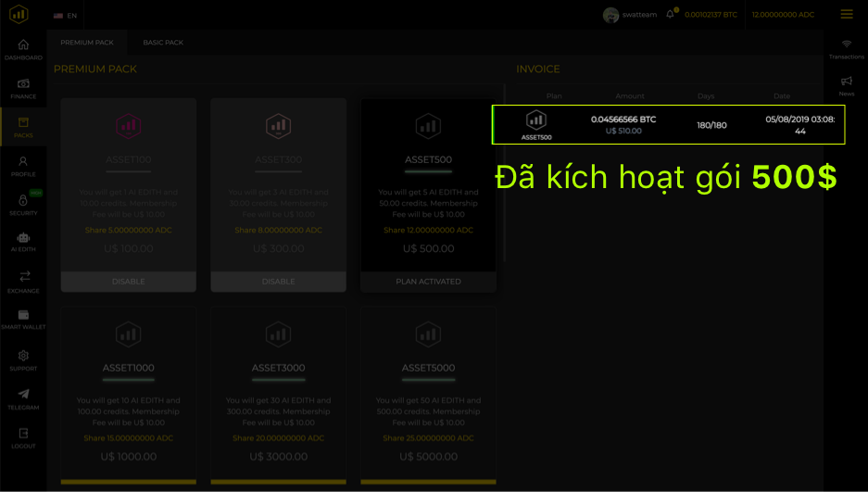Open the Dashboard home icon

click(23, 44)
